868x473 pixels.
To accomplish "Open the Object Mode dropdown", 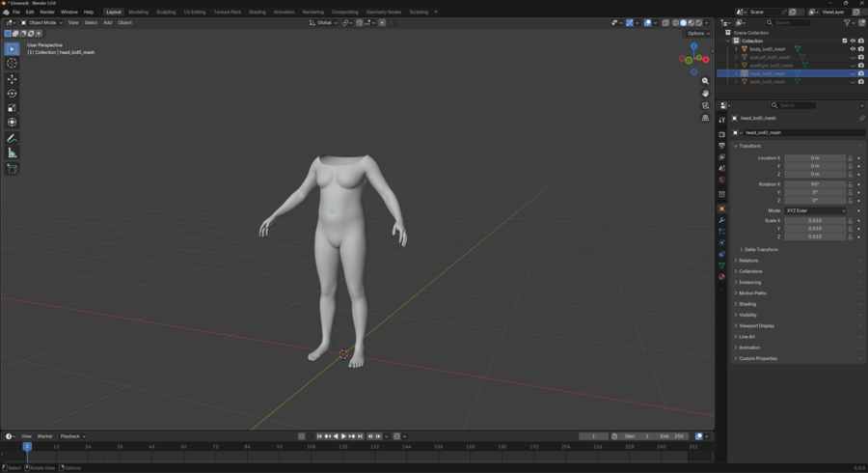I will [x=42, y=22].
